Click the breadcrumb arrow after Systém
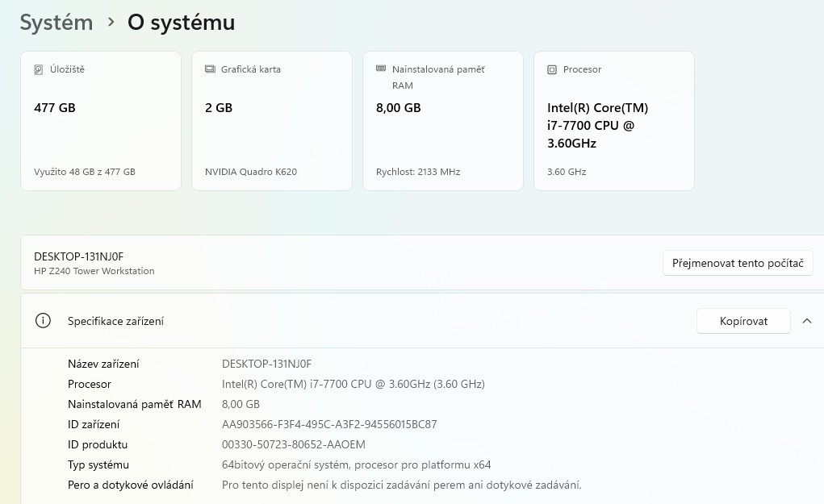The image size is (824, 504). tap(111, 23)
